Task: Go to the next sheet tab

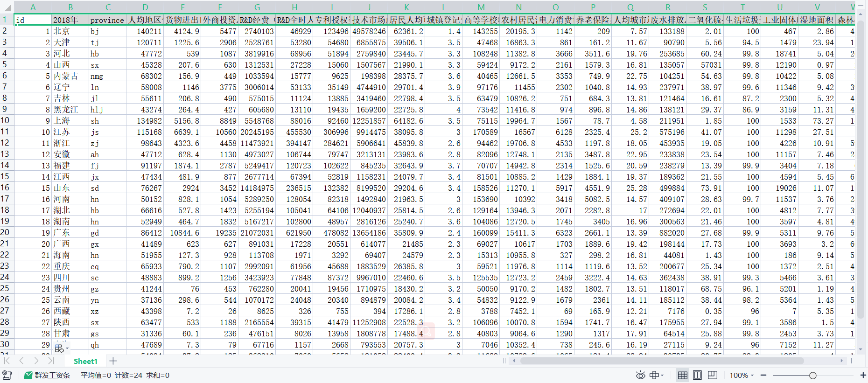Action: pyautogui.click(x=36, y=361)
